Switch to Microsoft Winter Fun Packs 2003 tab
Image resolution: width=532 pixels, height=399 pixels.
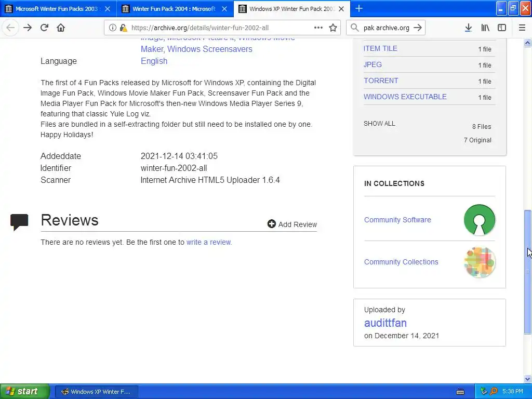(x=57, y=9)
